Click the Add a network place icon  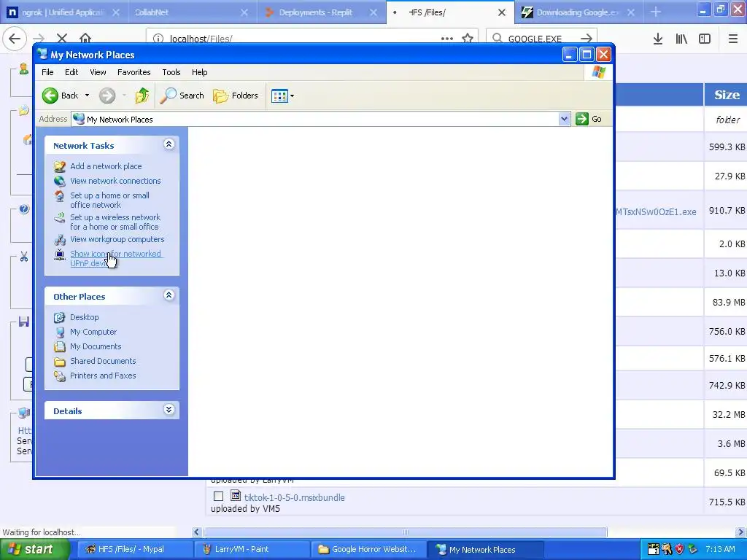coord(60,166)
